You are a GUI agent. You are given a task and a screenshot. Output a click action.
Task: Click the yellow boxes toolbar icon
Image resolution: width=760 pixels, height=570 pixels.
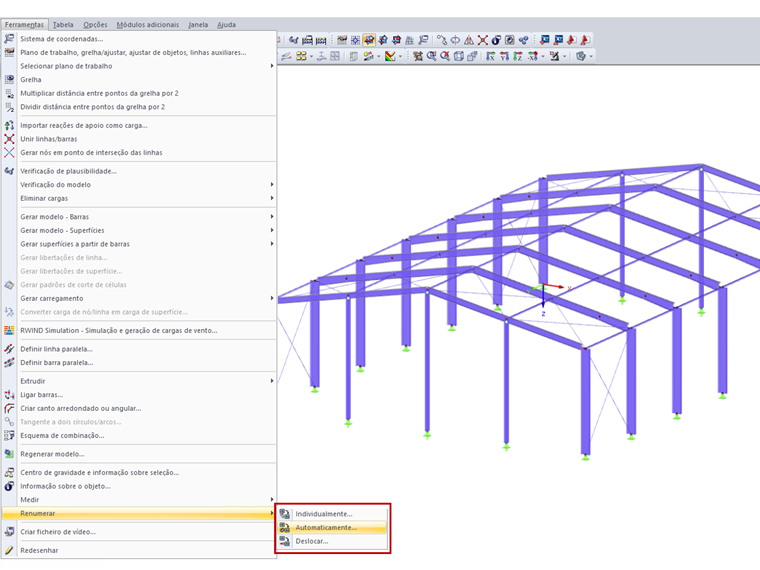tap(301, 56)
